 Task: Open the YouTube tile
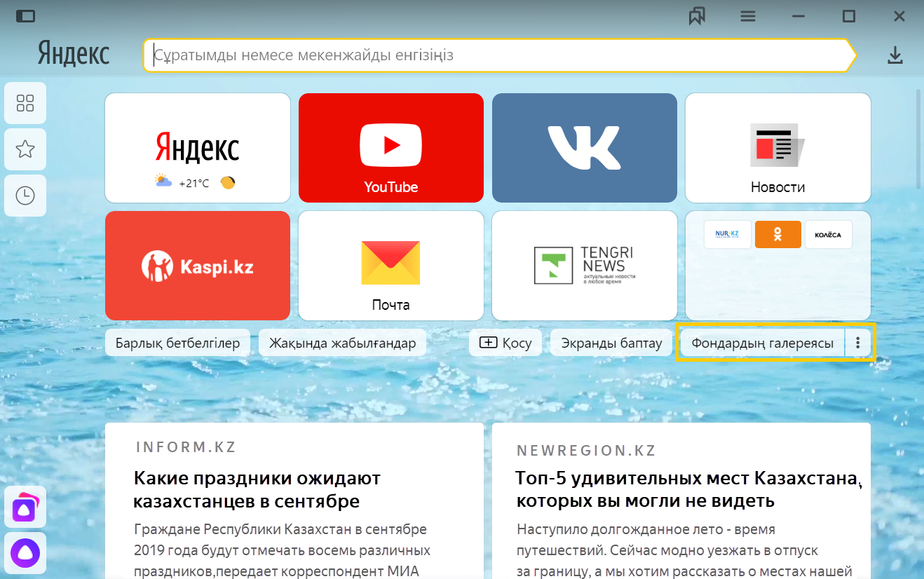(391, 148)
